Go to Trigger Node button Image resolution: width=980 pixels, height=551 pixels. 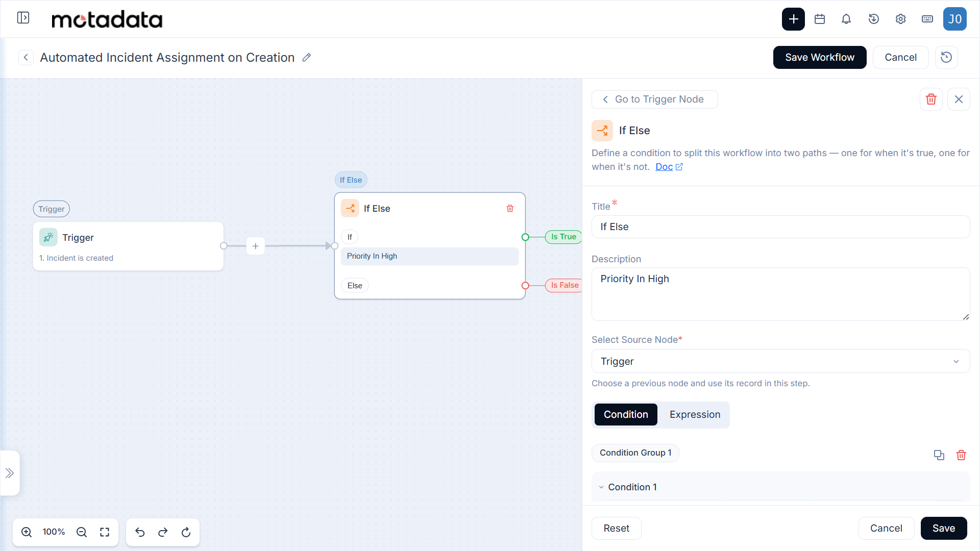click(x=654, y=99)
